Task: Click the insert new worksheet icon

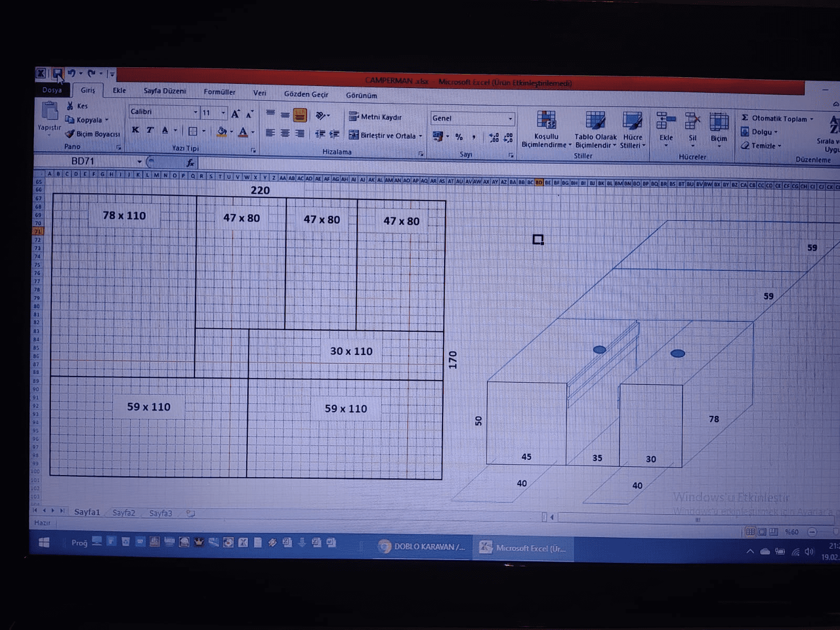Action: pyautogui.click(x=190, y=513)
